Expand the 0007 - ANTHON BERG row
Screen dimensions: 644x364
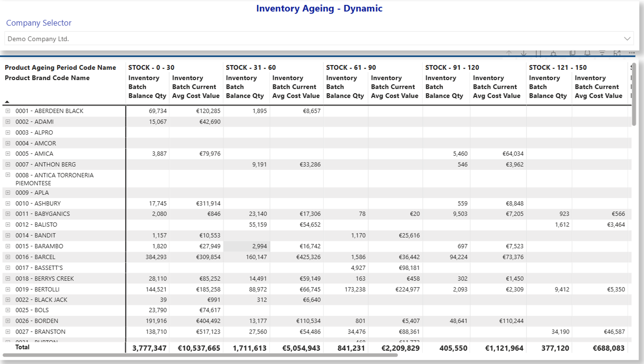click(x=8, y=164)
